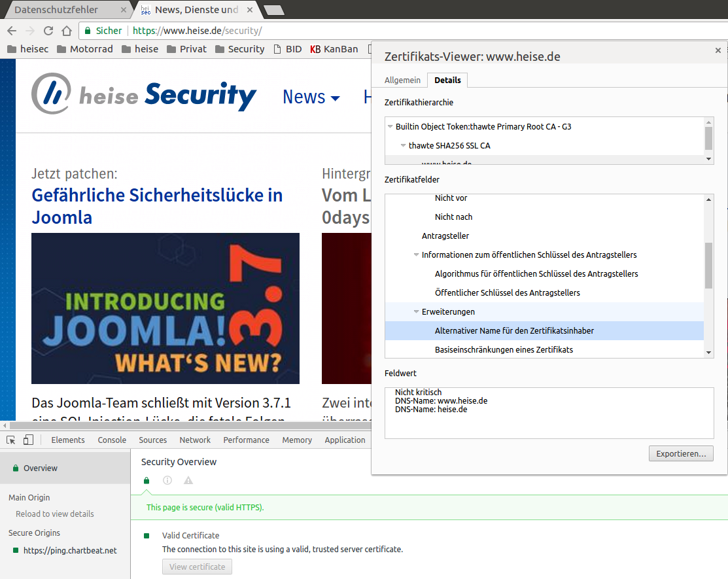
Task: Click the address bar URL field
Action: (198, 31)
